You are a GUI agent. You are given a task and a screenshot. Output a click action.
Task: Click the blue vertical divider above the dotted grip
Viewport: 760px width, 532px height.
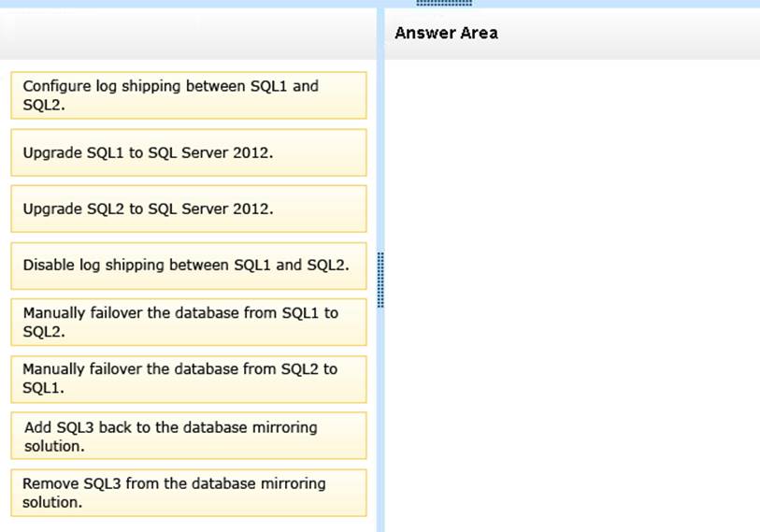380,140
